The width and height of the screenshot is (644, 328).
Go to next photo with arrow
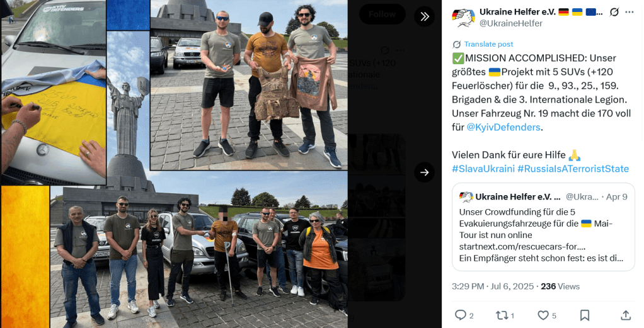[424, 172]
